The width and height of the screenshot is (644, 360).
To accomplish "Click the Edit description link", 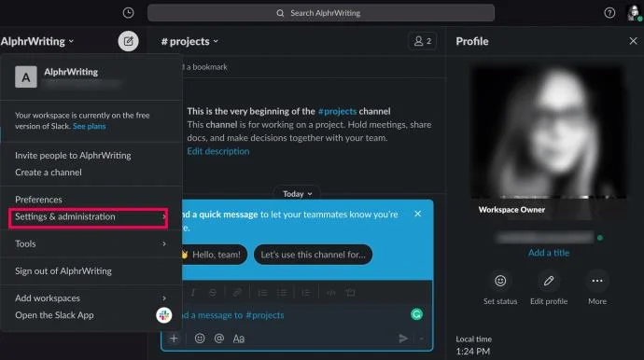I will [x=218, y=151].
